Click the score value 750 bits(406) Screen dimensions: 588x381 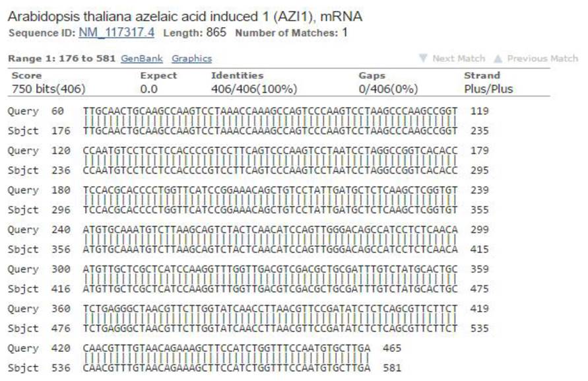pos(48,88)
